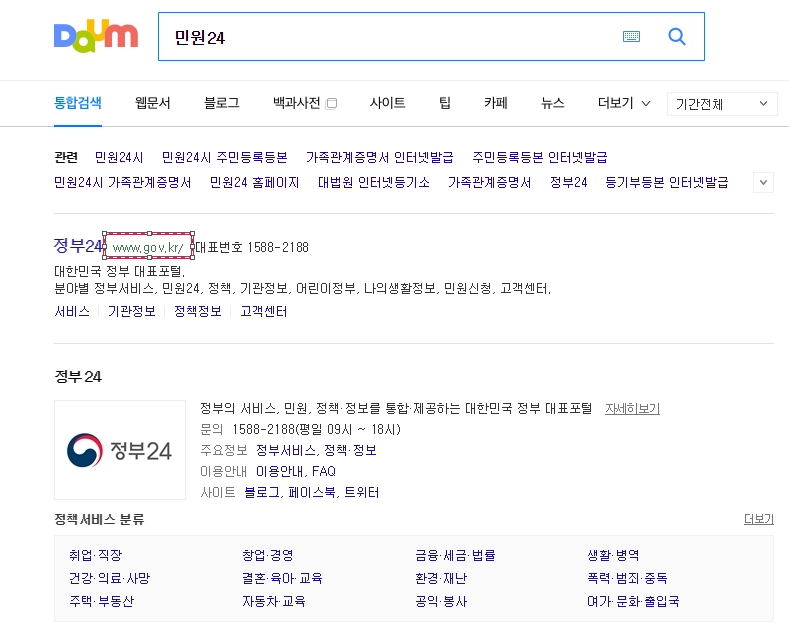Open the 정책정보 sublink

click(198, 311)
